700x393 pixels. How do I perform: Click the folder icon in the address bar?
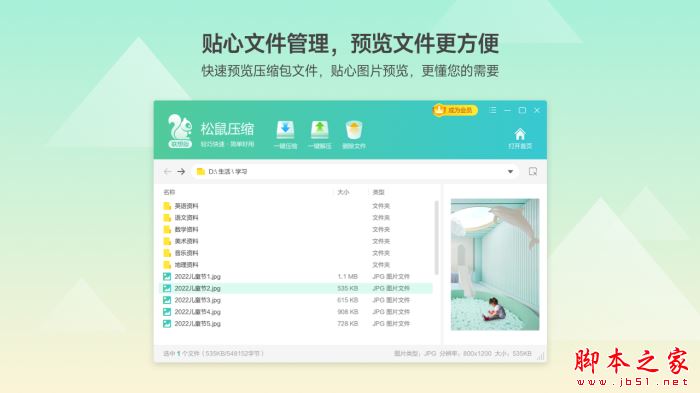(201, 171)
